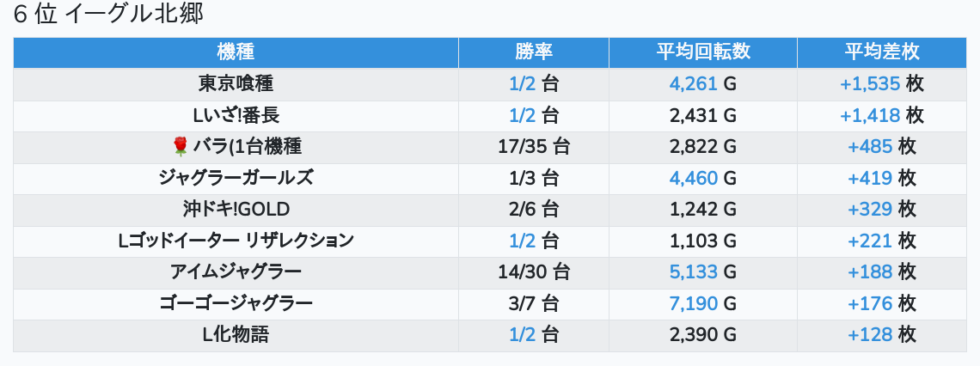Click the +1,418 枚 value
This screenshot has width=980, height=366.
coord(881,115)
